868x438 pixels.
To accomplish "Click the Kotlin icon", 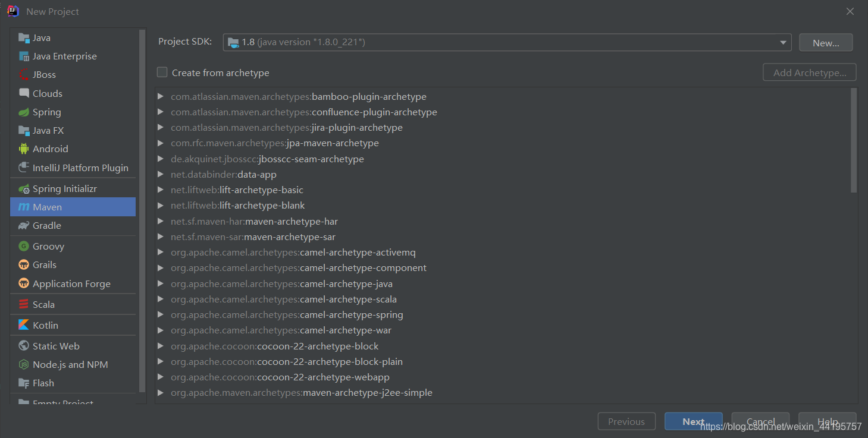I will [24, 325].
